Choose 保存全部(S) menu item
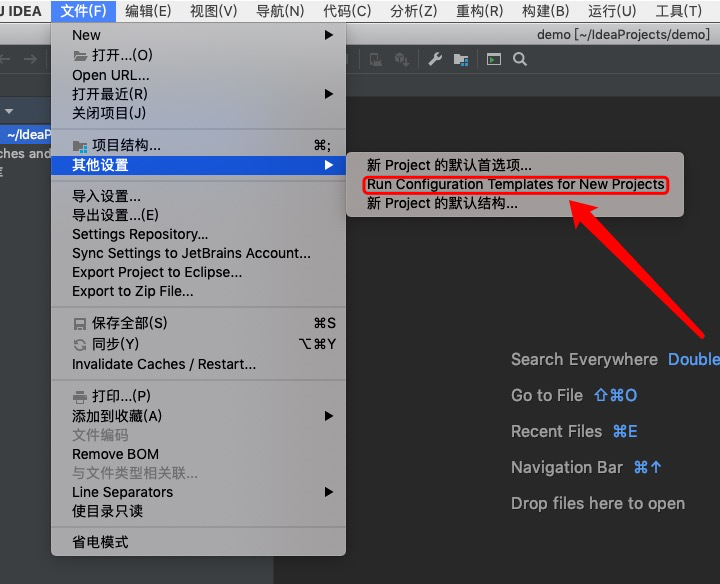Image resolution: width=720 pixels, height=584 pixels. tap(198, 323)
